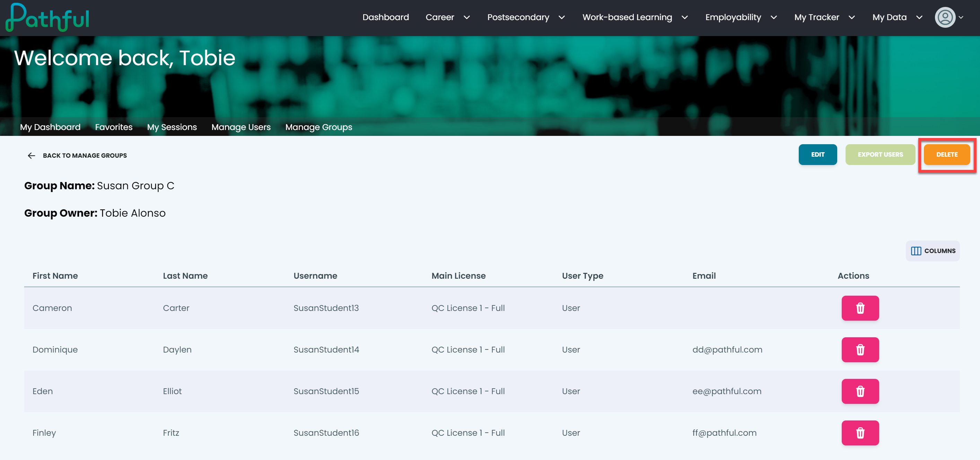The image size is (980, 460).
Task: Click username SusanStudent13
Action: click(326, 308)
